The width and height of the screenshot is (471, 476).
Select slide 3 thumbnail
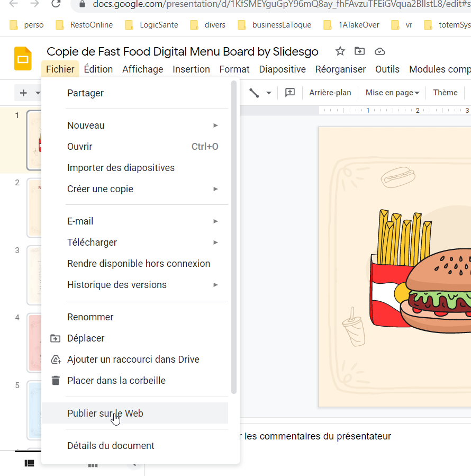point(34,275)
